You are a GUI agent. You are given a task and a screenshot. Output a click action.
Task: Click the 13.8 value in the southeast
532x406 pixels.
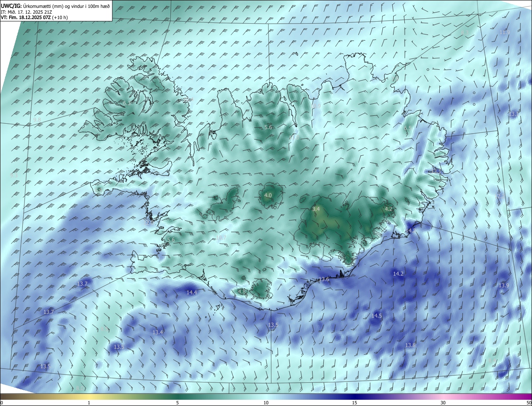click(x=410, y=345)
